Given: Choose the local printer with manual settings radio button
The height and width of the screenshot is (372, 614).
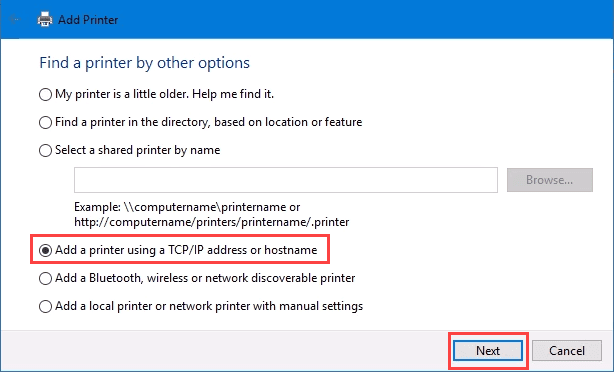Looking at the screenshot, I should [45, 306].
